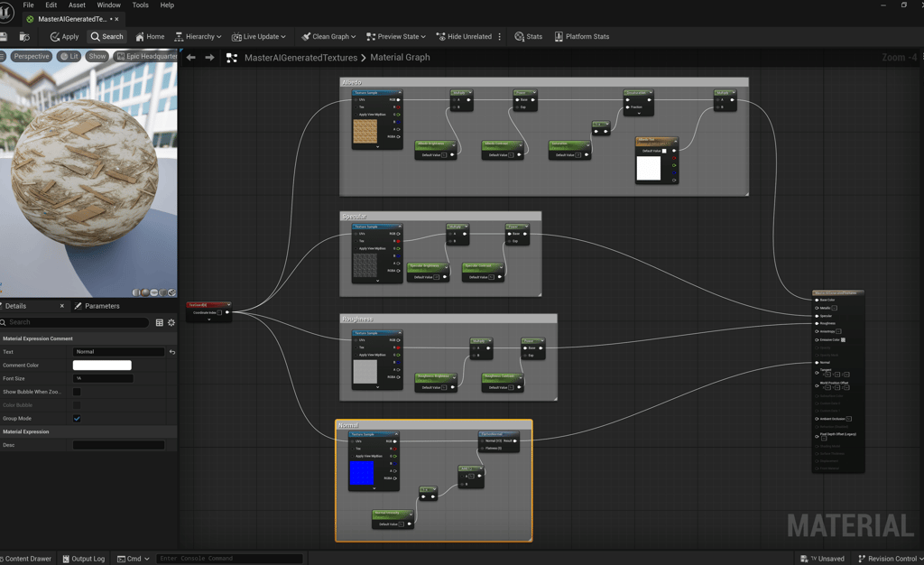Toggle Hide Unrelated nodes
The width and height of the screenshot is (924, 565).
point(464,37)
